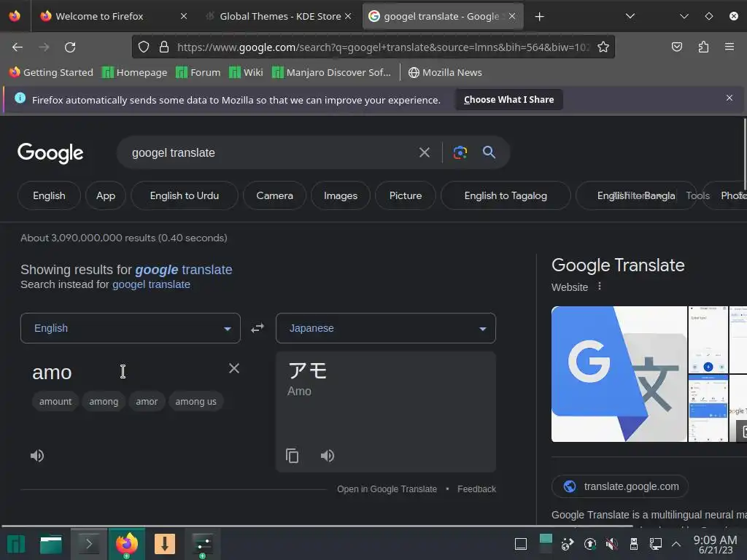Copy the Japanese translation
Viewport: 747px width, 560px height.
292,456
